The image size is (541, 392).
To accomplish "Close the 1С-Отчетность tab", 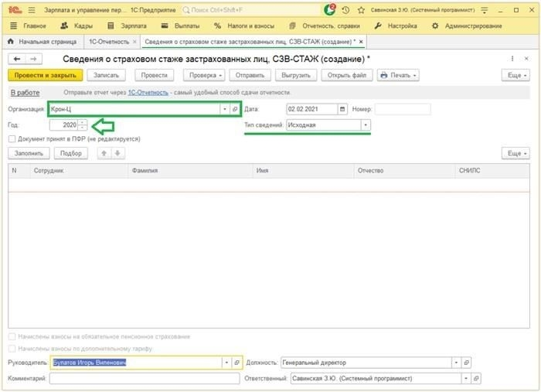I will [x=134, y=42].
